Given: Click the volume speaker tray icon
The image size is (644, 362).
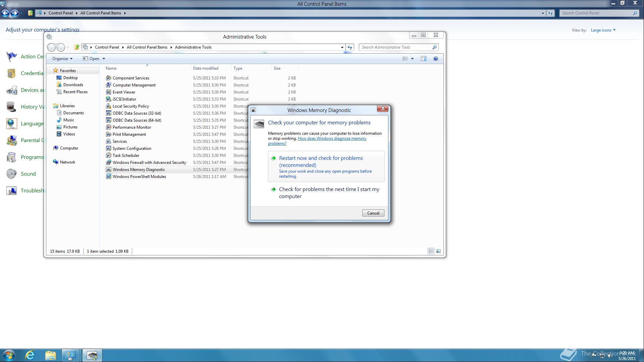Looking at the screenshot, I should 610,356.
